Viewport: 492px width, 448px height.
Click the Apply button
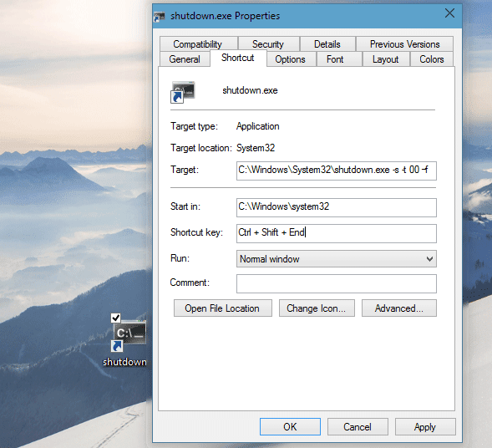click(425, 426)
